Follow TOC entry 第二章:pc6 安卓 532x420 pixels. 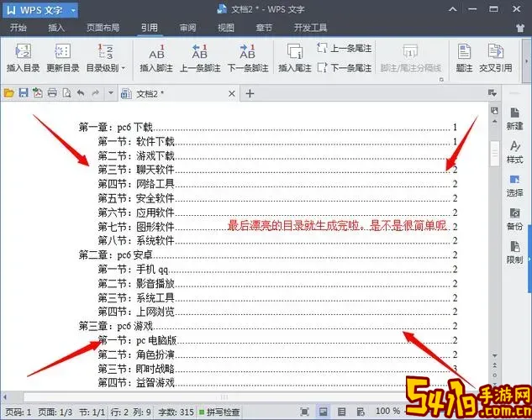[x=268, y=255]
